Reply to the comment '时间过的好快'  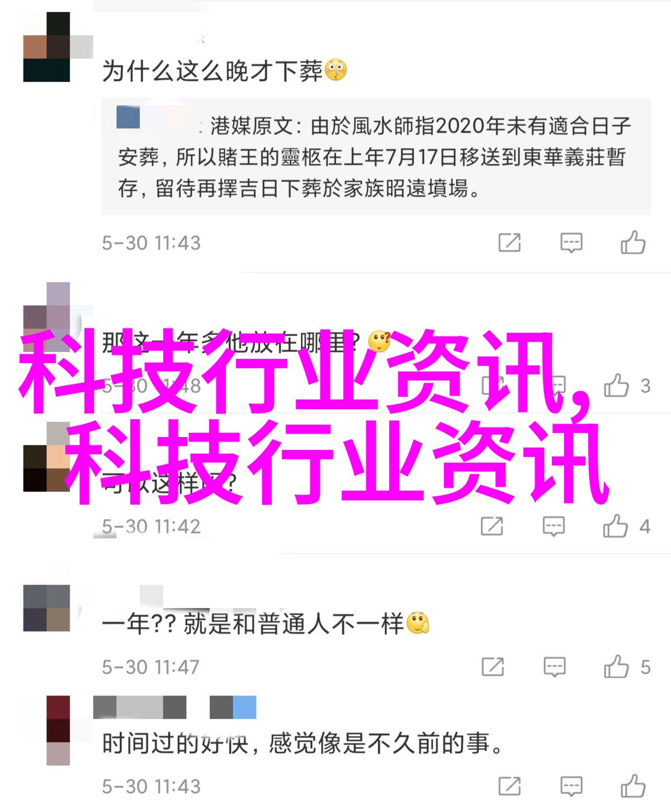(x=571, y=786)
